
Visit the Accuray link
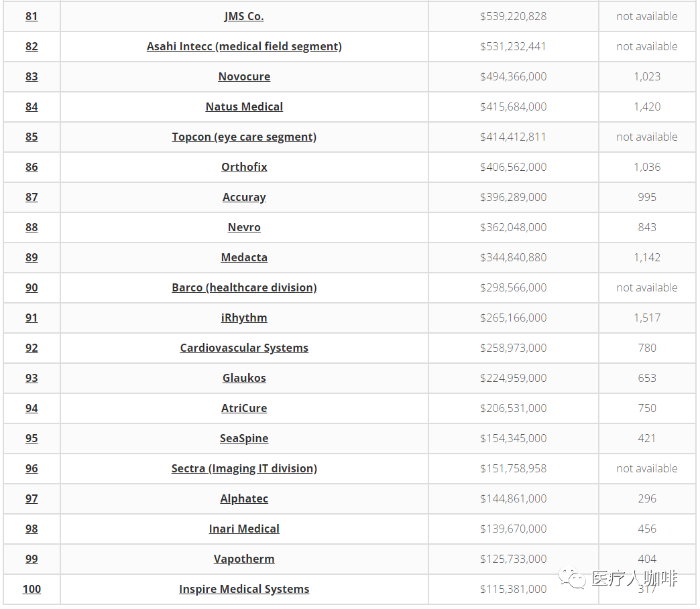click(244, 197)
